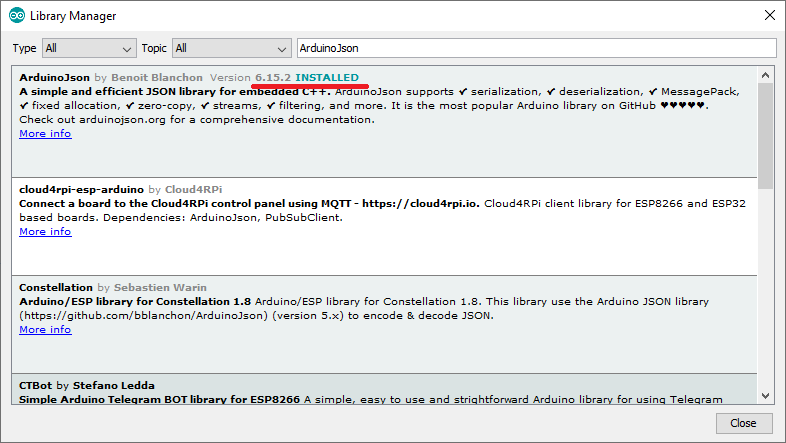Image resolution: width=786 pixels, height=443 pixels.
Task: Click the vertical scrollbar thumb
Action: [765, 135]
